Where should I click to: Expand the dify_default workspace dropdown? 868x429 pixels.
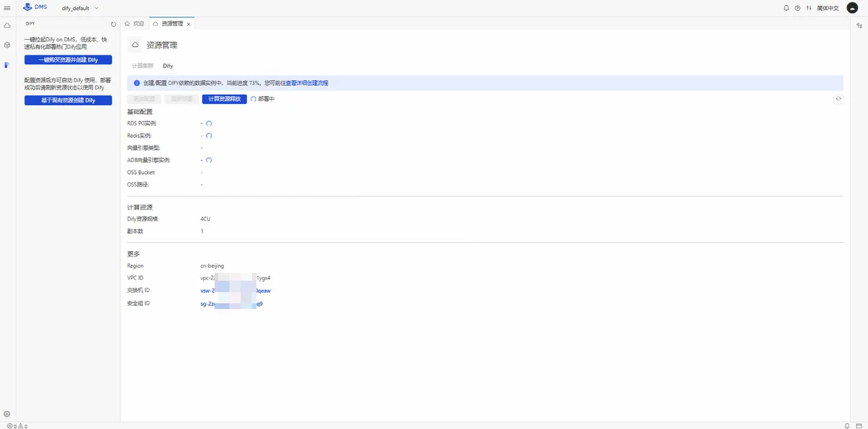pyautogui.click(x=80, y=8)
